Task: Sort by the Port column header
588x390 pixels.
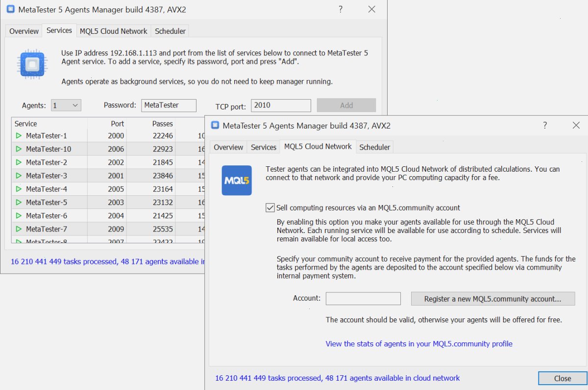Action: 107,124
